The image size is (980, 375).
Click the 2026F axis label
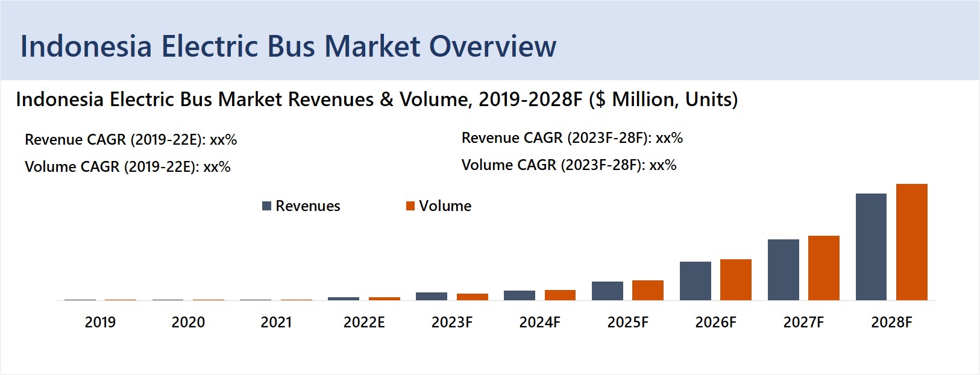click(716, 323)
